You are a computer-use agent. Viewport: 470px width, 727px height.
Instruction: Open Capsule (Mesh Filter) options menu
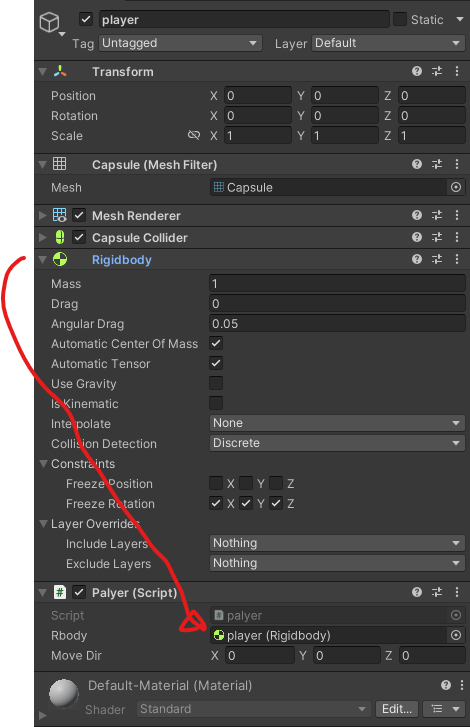tap(457, 164)
